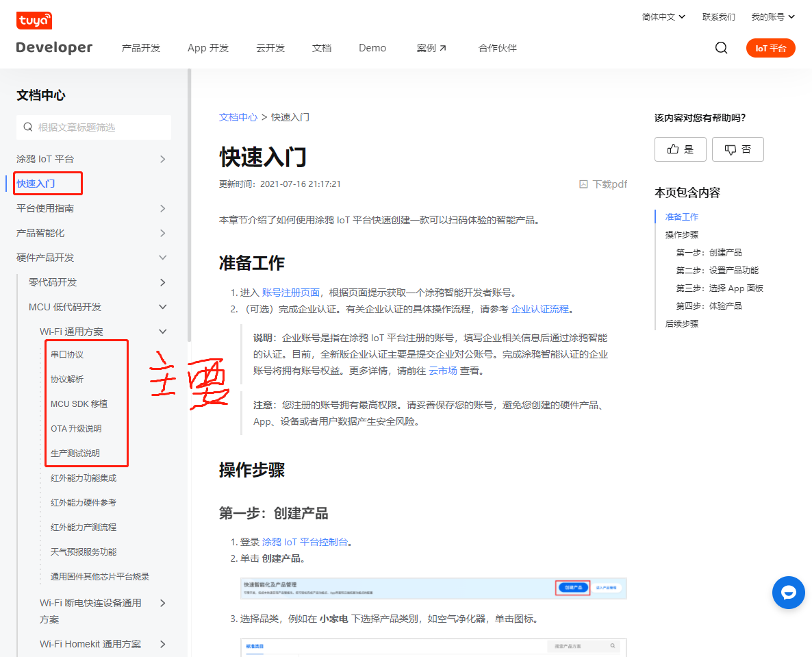Jump to 后续步骤 in page contents
Screen dimensions: 812x657
(x=681, y=324)
